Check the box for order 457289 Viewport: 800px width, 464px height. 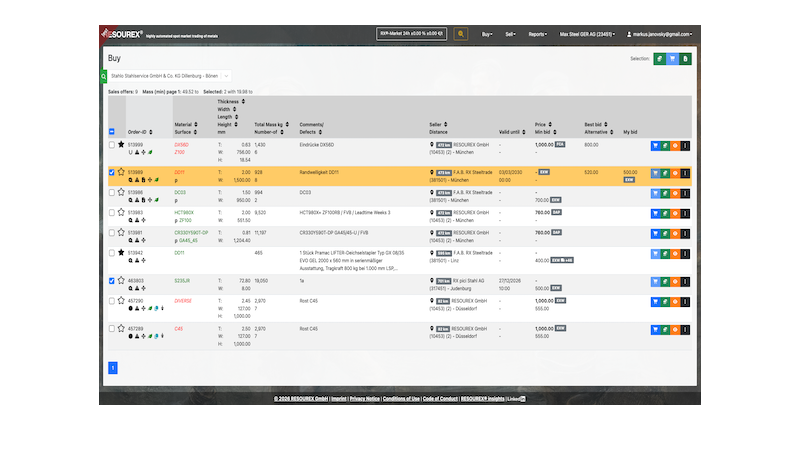point(112,329)
